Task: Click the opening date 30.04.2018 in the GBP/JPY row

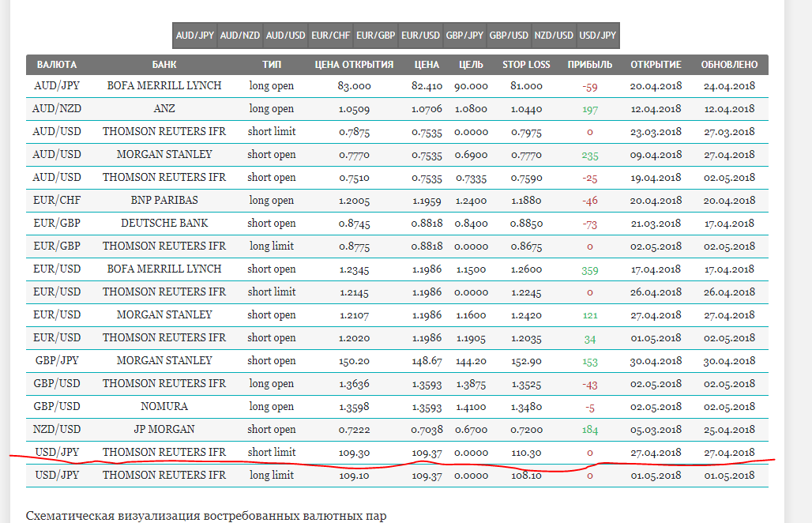Action: click(656, 361)
